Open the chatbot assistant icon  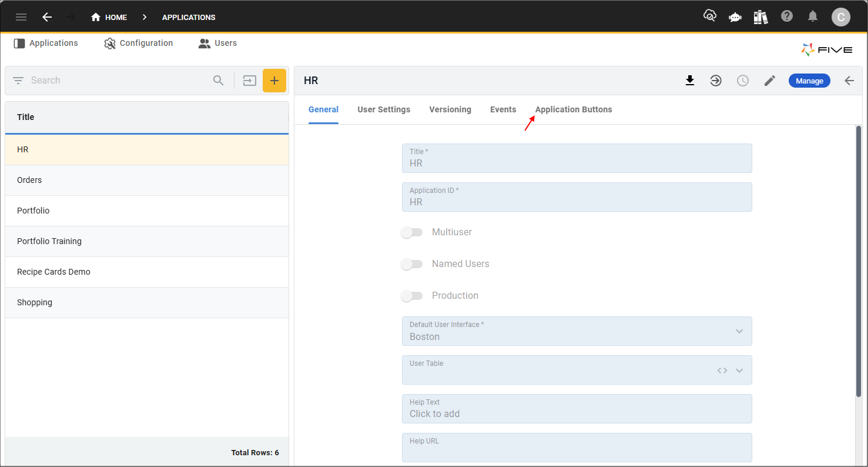pos(735,17)
